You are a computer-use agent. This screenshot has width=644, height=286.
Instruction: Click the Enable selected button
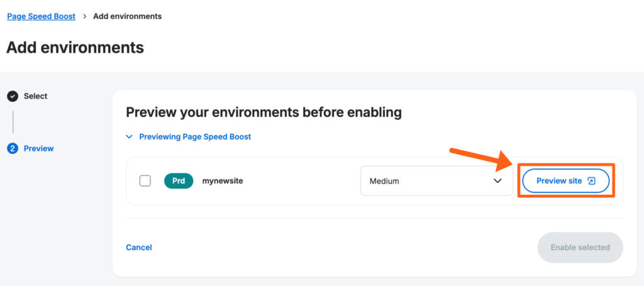[580, 248]
